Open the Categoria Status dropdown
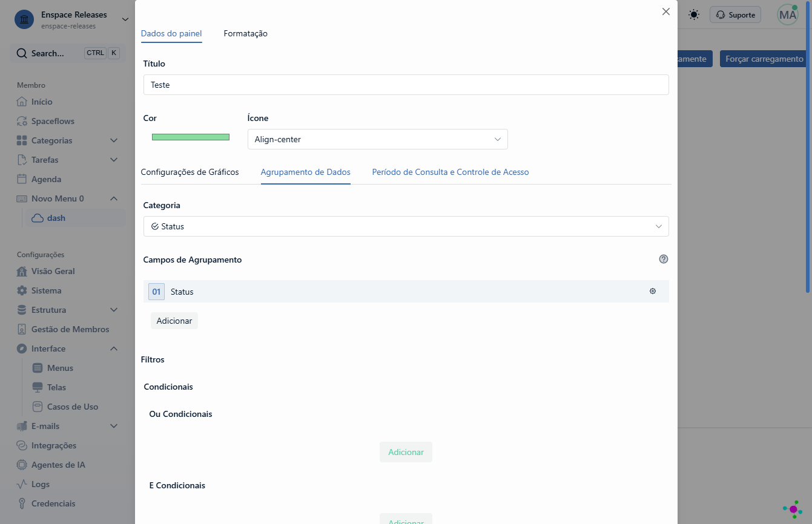812x524 pixels. pyautogui.click(x=406, y=226)
